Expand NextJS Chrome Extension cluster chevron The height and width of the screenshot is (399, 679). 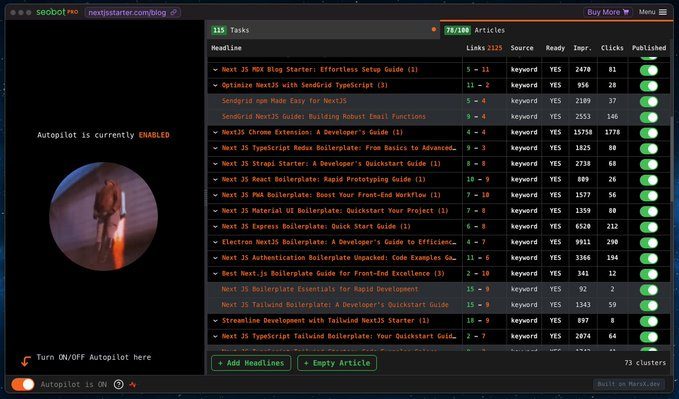215,133
